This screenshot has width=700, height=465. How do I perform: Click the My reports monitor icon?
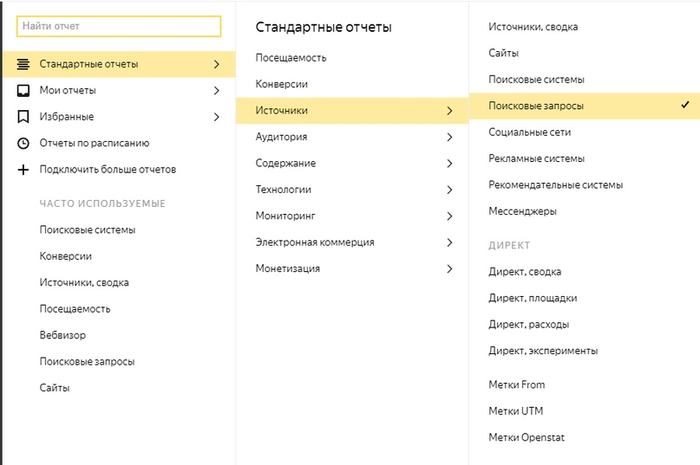coord(24,91)
